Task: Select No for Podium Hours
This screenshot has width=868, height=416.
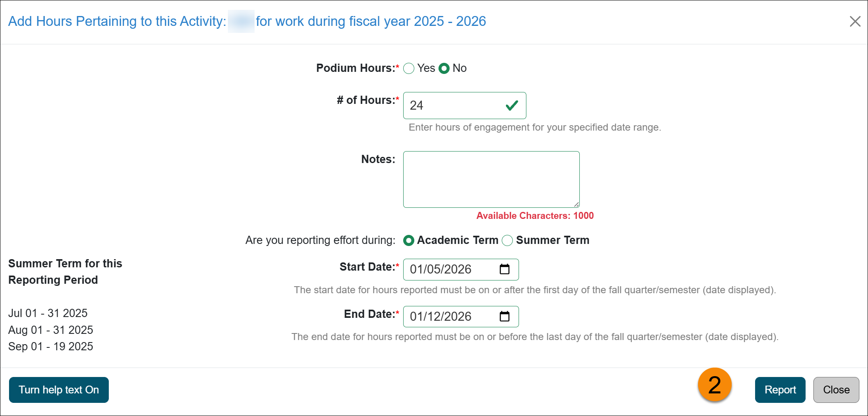Action: 444,68
